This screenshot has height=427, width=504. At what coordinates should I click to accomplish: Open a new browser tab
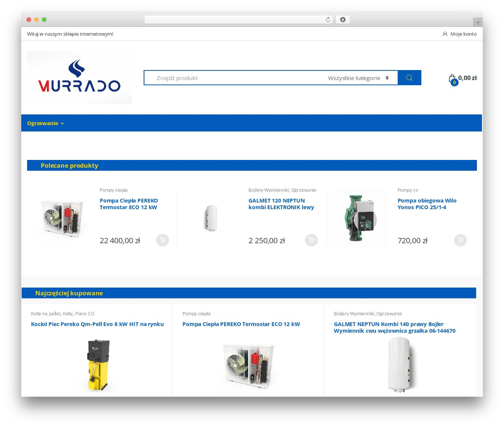478,22
